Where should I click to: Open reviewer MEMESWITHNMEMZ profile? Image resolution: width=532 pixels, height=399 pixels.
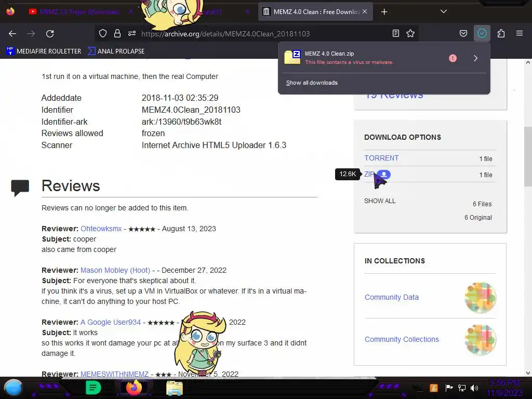click(114, 374)
